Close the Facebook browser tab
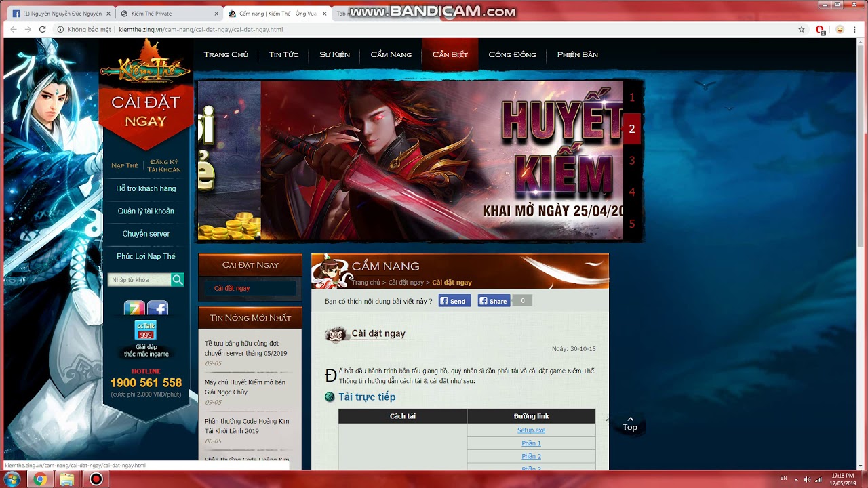Viewport: 868px width, 488px height. (x=108, y=14)
